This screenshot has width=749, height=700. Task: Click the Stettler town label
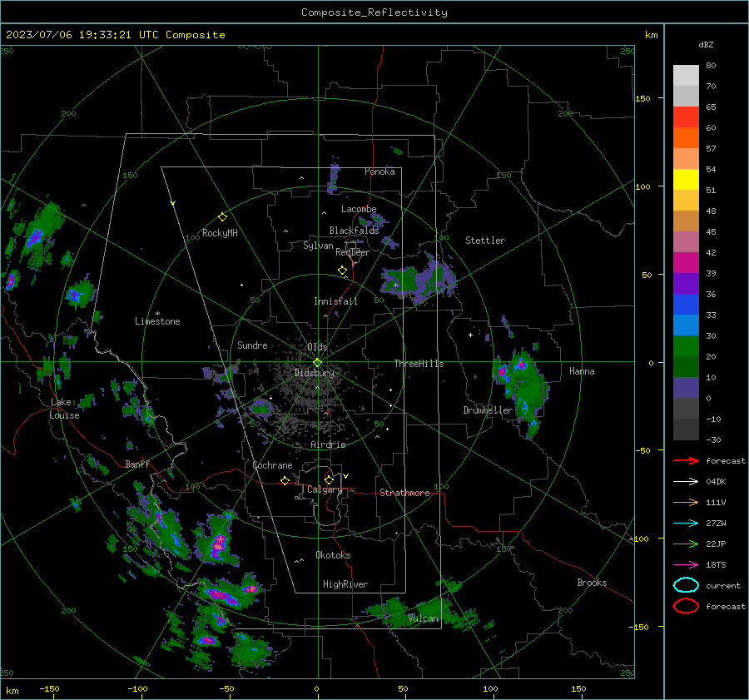[485, 241]
